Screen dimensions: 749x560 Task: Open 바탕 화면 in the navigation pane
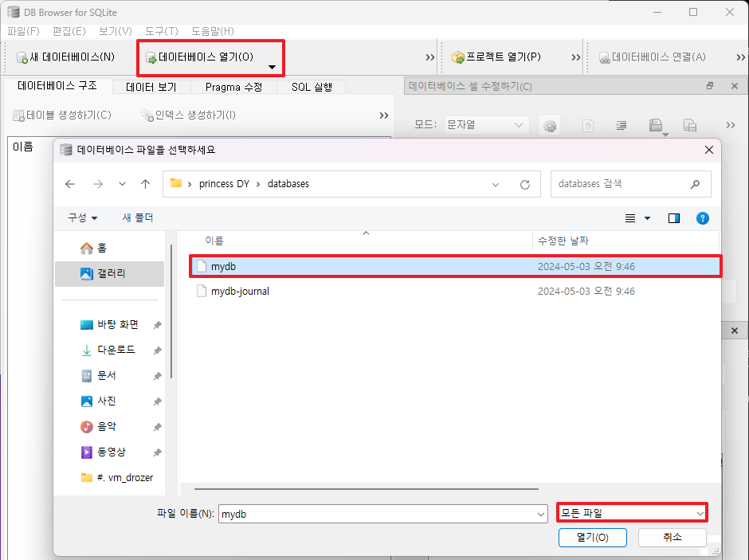coord(109,325)
